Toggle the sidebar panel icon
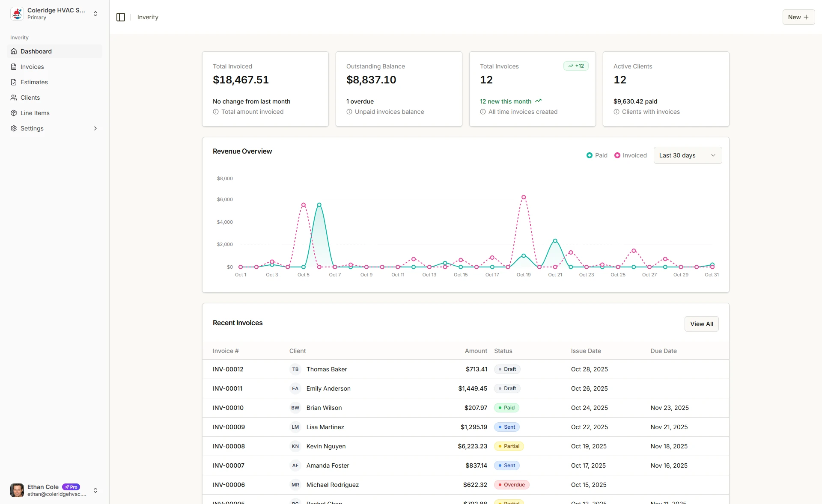Image resolution: width=822 pixels, height=504 pixels. (x=121, y=17)
